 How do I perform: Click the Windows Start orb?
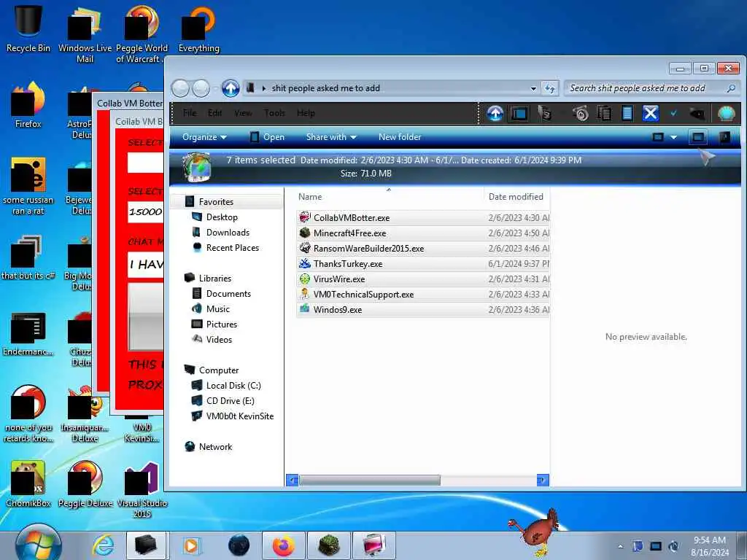(38, 544)
